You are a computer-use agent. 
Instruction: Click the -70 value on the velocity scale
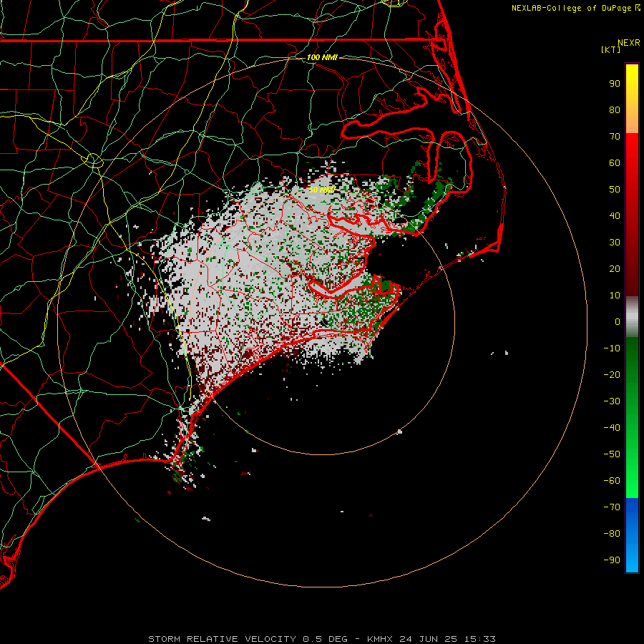pos(612,507)
